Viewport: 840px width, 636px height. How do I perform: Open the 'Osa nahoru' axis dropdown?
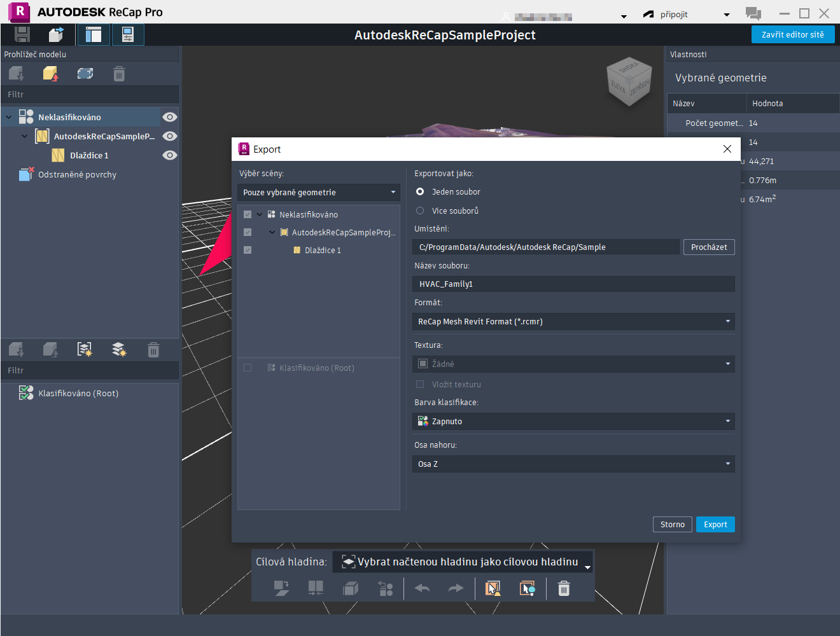[x=573, y=464]
